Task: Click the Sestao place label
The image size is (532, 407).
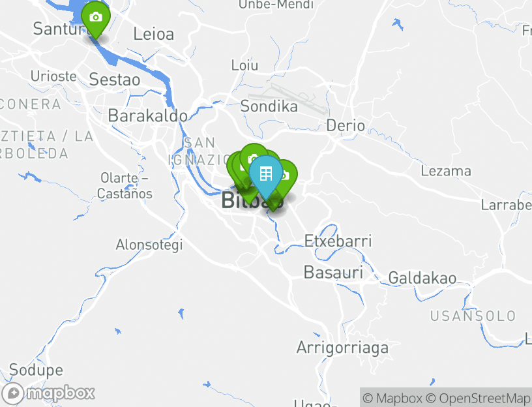Action: point(115,80)
